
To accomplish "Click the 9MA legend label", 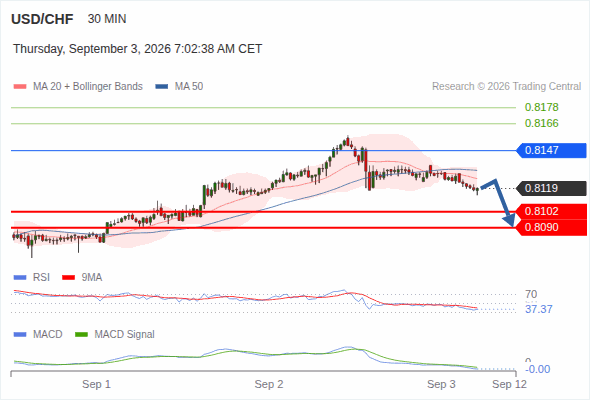I will tap(92, 278).
